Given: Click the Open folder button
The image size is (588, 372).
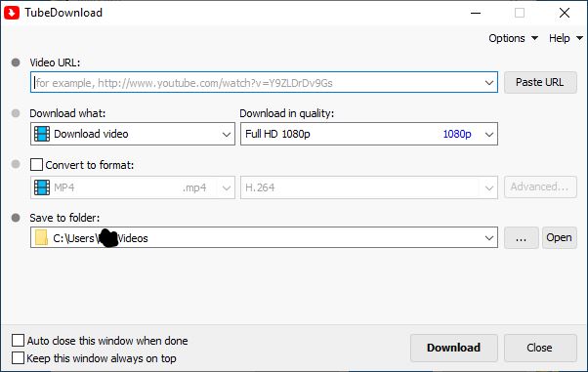Looking at the screenshot, I should [x=559, y=238].
